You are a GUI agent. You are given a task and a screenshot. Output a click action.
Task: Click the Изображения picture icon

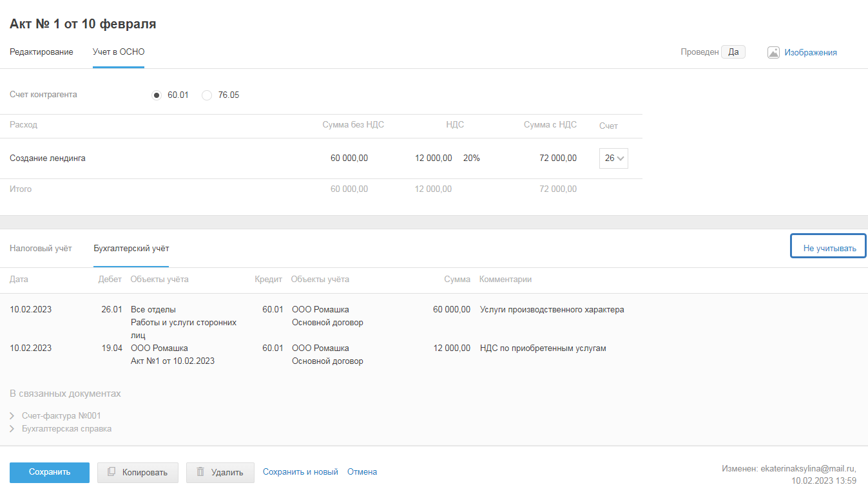pos(773,53)
